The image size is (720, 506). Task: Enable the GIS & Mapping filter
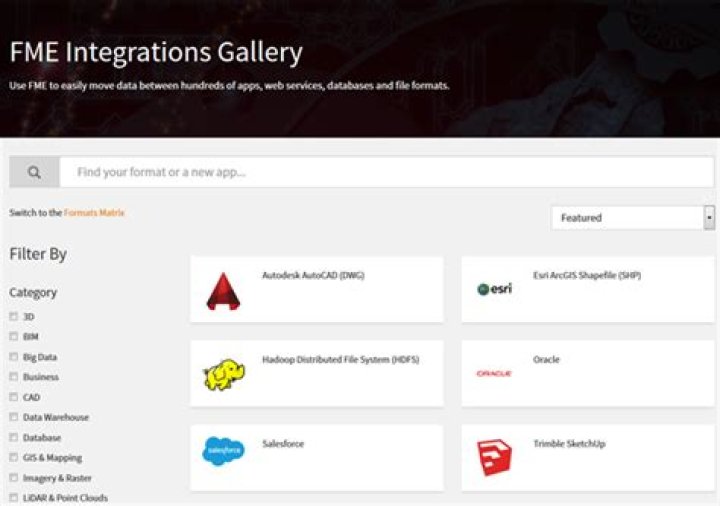pyautogui.click(x=14, y=458)
